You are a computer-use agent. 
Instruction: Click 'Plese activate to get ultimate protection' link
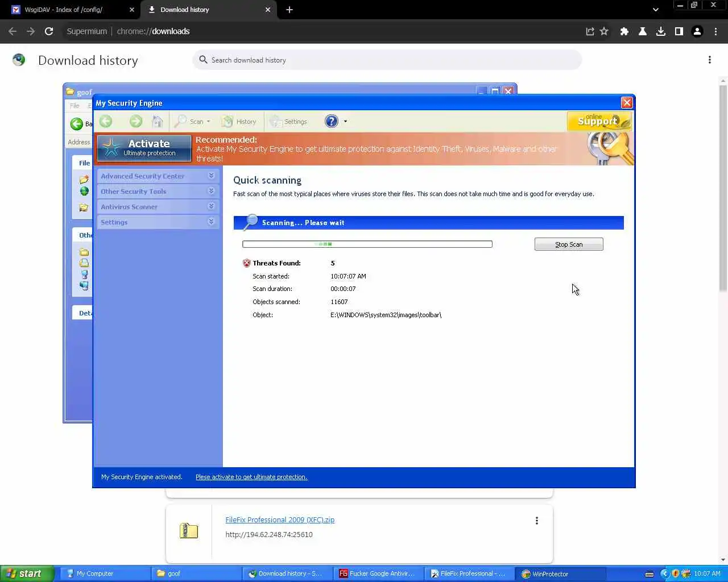pos(251,477)
